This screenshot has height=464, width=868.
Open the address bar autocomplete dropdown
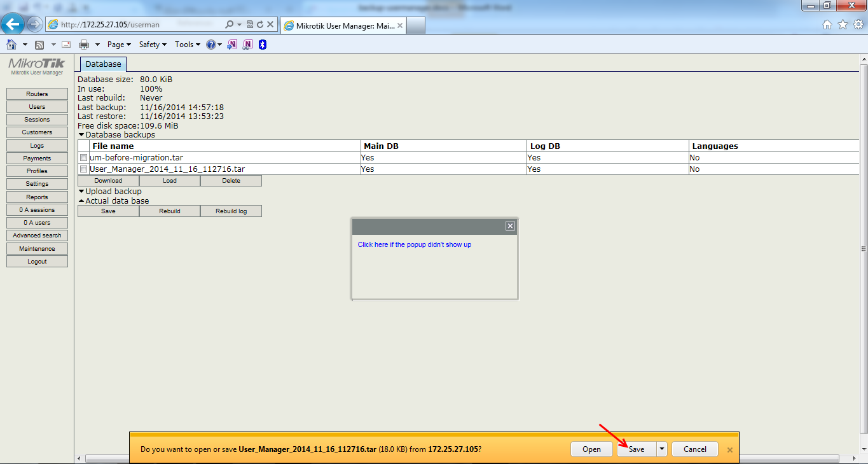point(240,24)
